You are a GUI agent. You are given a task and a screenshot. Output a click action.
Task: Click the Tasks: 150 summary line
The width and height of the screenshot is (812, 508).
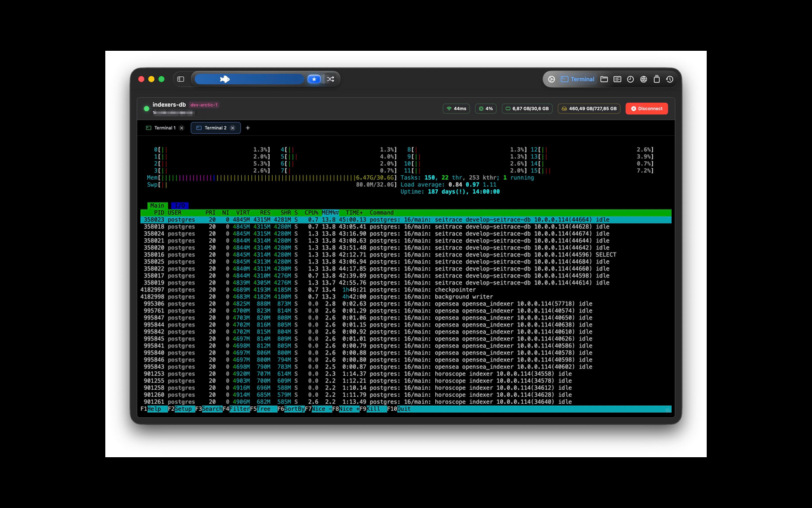click(468, 178)
